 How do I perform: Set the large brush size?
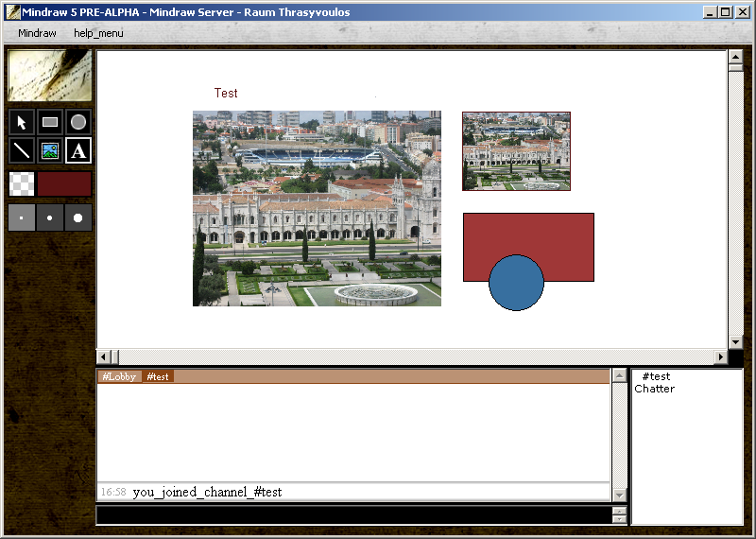click(x=78, y=217)
